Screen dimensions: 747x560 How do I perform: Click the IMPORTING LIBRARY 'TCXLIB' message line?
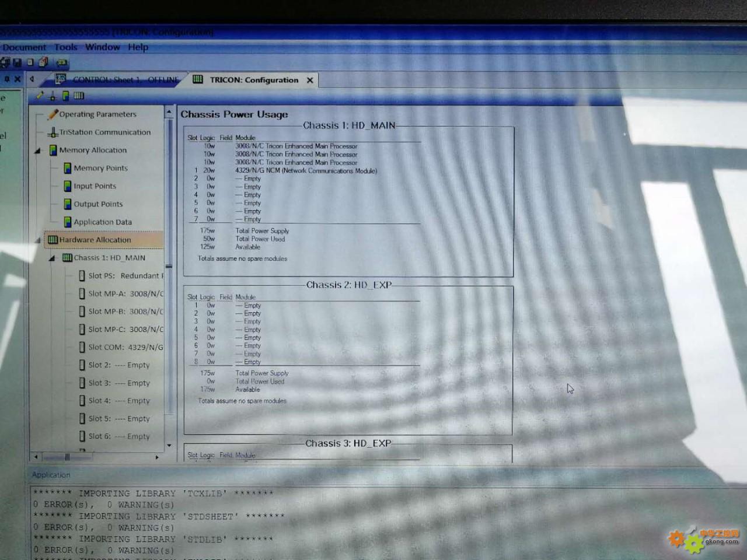point(153,494)
